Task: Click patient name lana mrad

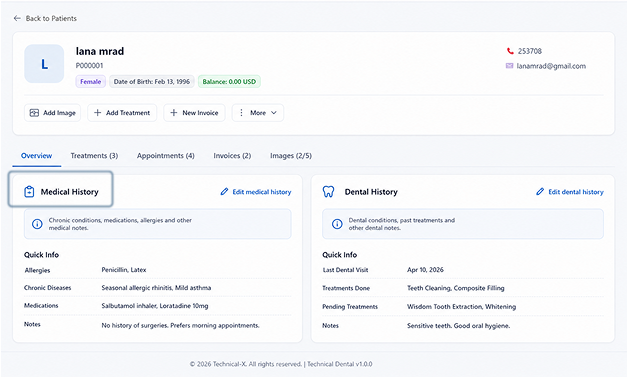Action: tap(100, 51)
